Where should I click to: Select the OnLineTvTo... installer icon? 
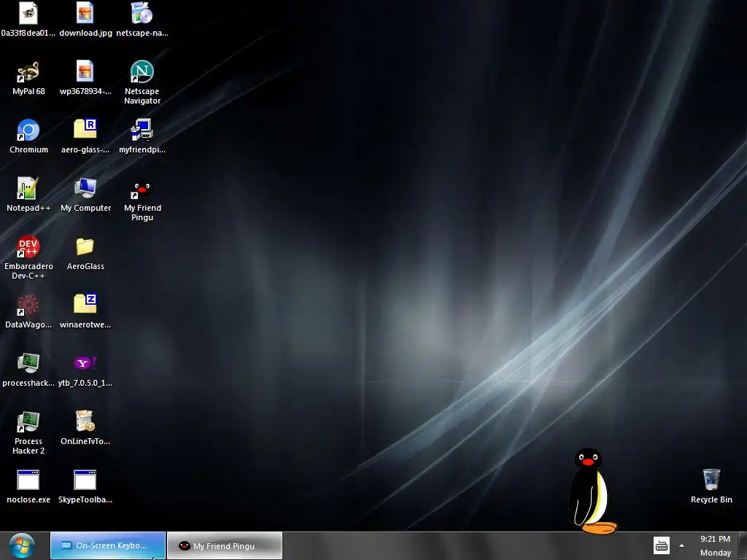(x=85, y=421)
